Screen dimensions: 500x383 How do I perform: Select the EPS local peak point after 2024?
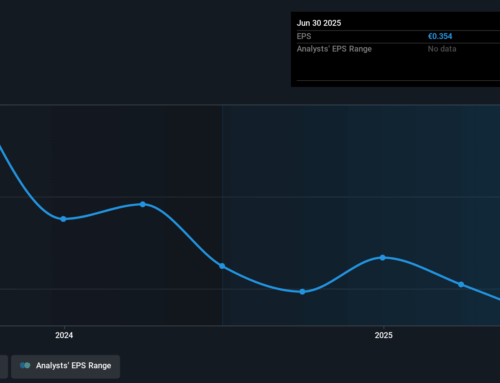pyautogui.click(x=143, y=204)
